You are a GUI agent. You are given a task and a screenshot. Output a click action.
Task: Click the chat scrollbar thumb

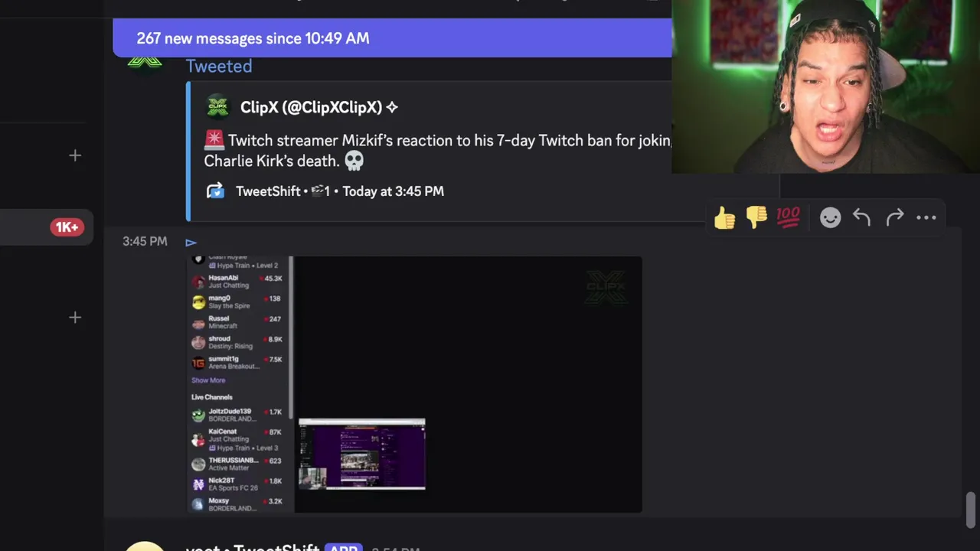[x=971, y=510]
